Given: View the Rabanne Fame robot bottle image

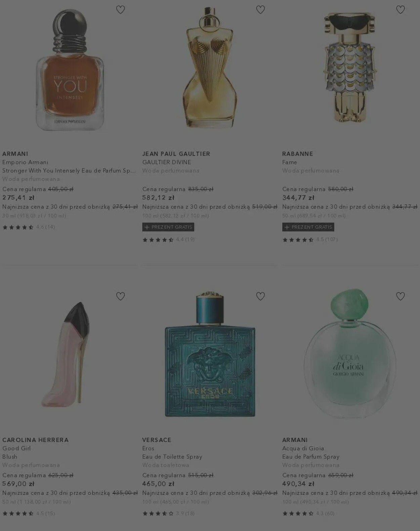Looking at the screenshot, I should tap(350, 67).
